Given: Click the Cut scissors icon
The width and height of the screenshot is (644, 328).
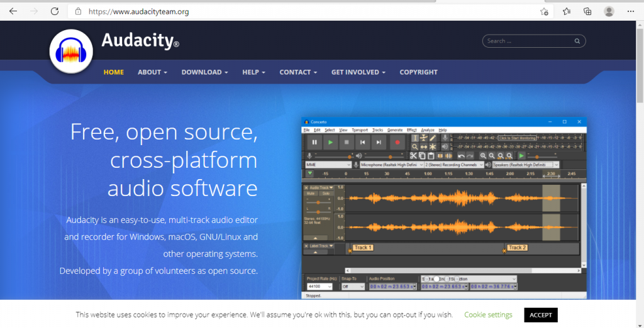Looking at the screenshot, I should (413, 156).
